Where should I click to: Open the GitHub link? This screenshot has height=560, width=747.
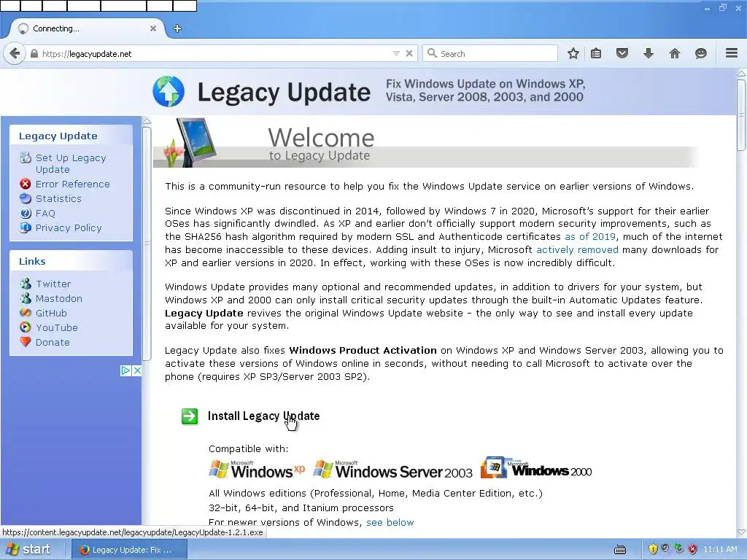point(51,314)
